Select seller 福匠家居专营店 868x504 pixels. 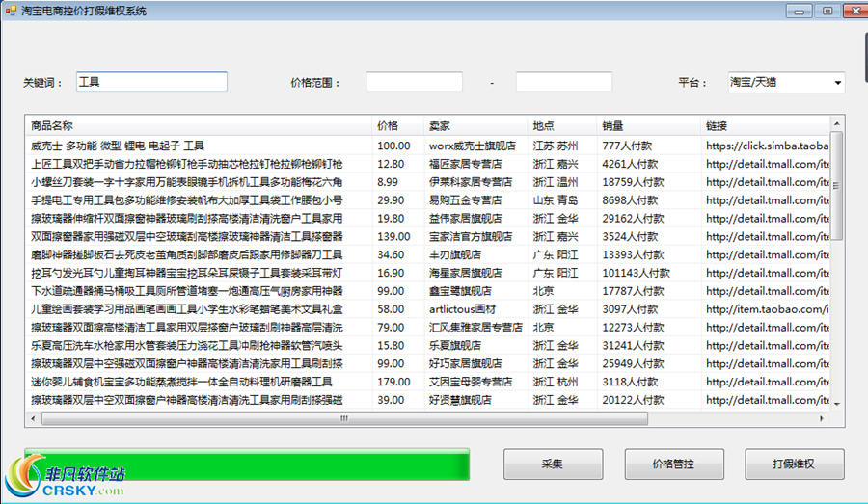(466, 165)
